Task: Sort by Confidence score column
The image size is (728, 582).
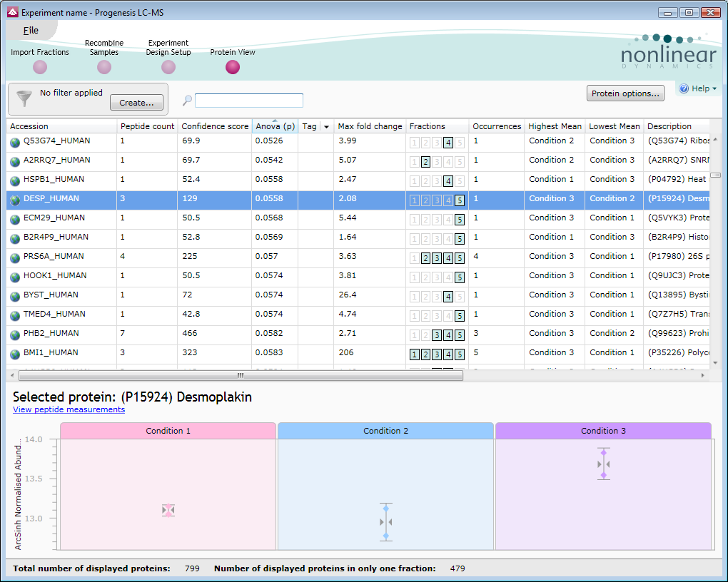Action: [215, 126]
